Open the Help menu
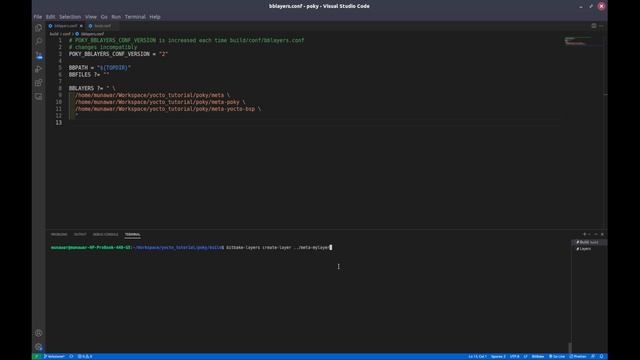 (x=155, y=17)
